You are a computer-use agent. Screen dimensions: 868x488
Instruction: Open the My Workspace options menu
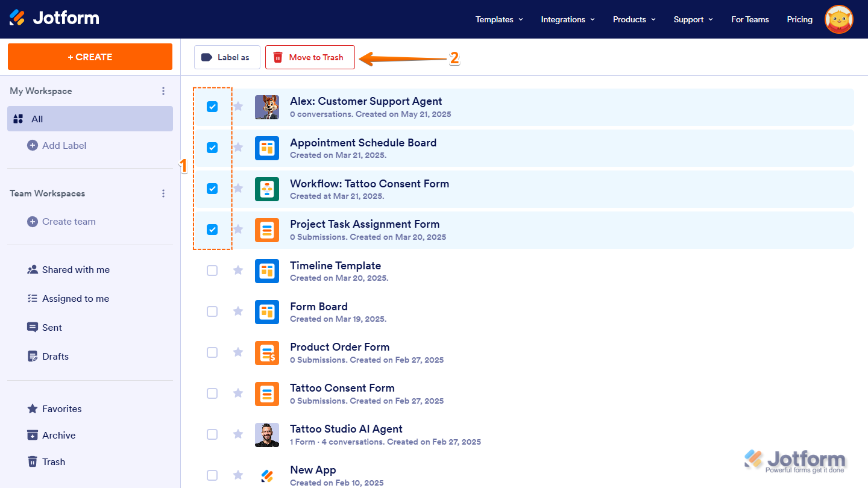(163, 91)
